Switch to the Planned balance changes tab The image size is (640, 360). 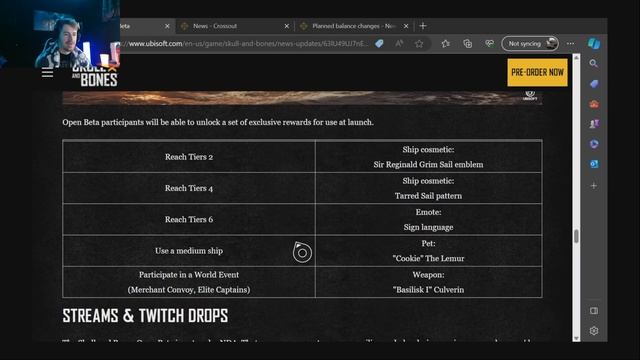353,26
